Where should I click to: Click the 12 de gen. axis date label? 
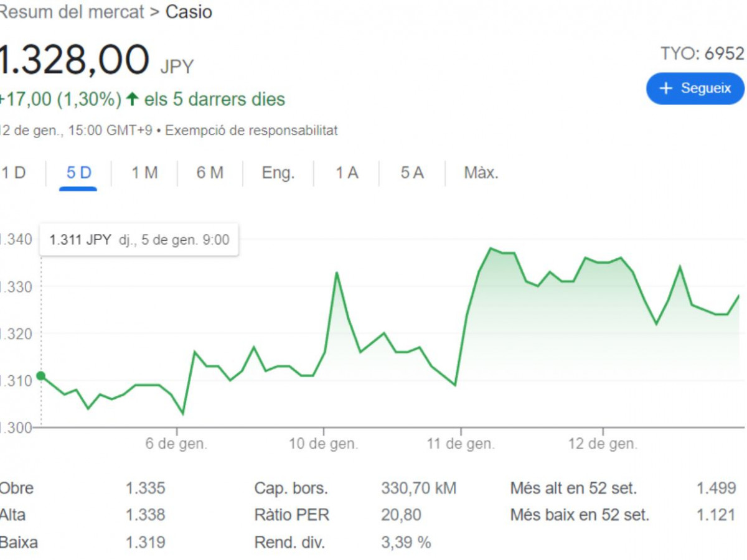(603, 444)
